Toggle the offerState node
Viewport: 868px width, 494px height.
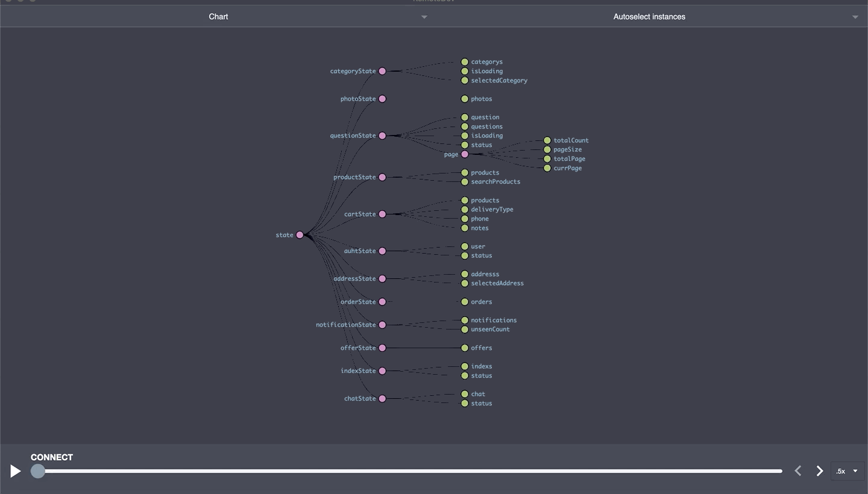coord(382,348)
